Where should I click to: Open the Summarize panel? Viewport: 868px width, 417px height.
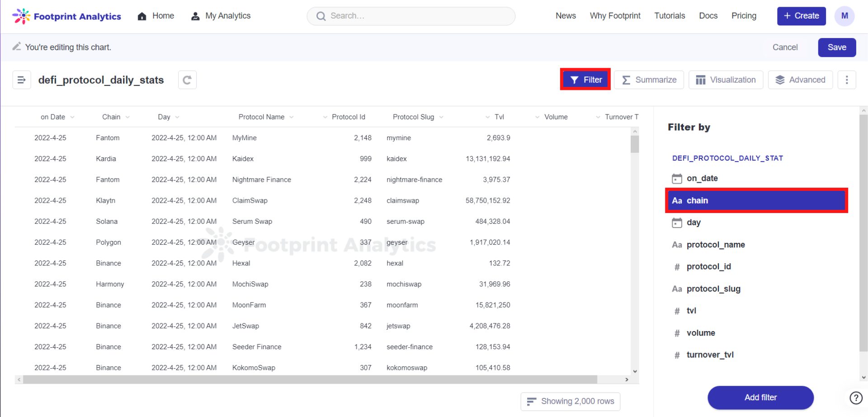(x=649, y=80)
